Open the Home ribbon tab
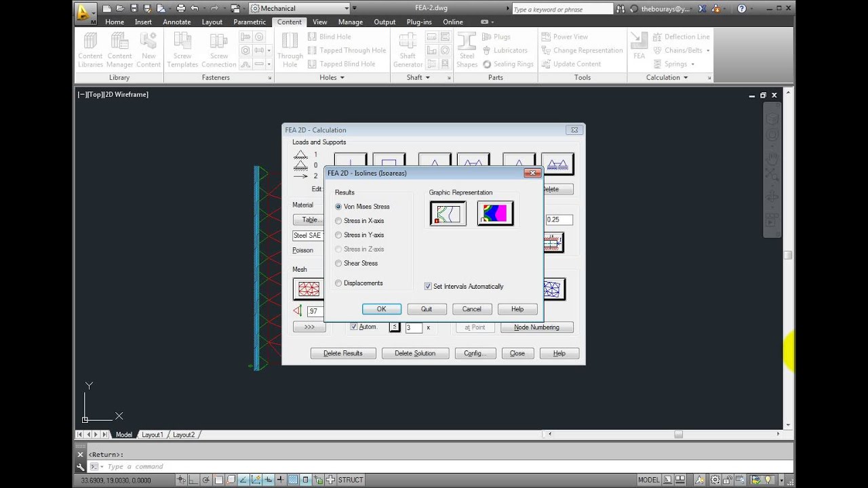868x488 pixels. (x=115, y=22)
